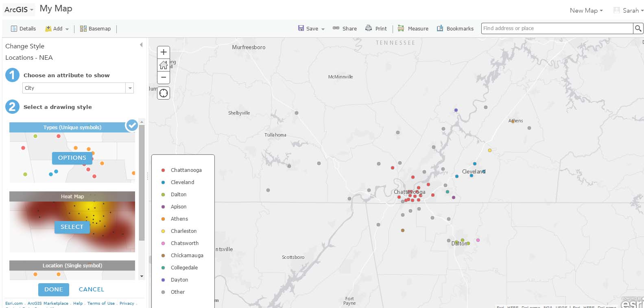Viewport: 644px width, 308px height.
Task: Toggle the Types (Unique symbols) checkmark
Action: click(x=132, y=125)
